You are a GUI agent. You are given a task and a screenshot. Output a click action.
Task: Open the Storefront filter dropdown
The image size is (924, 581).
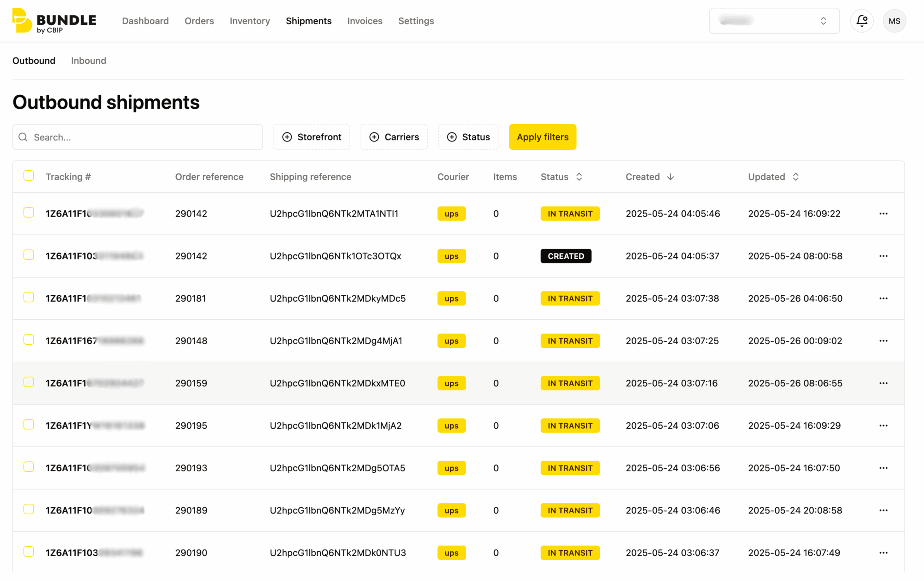tap(311, 137)
